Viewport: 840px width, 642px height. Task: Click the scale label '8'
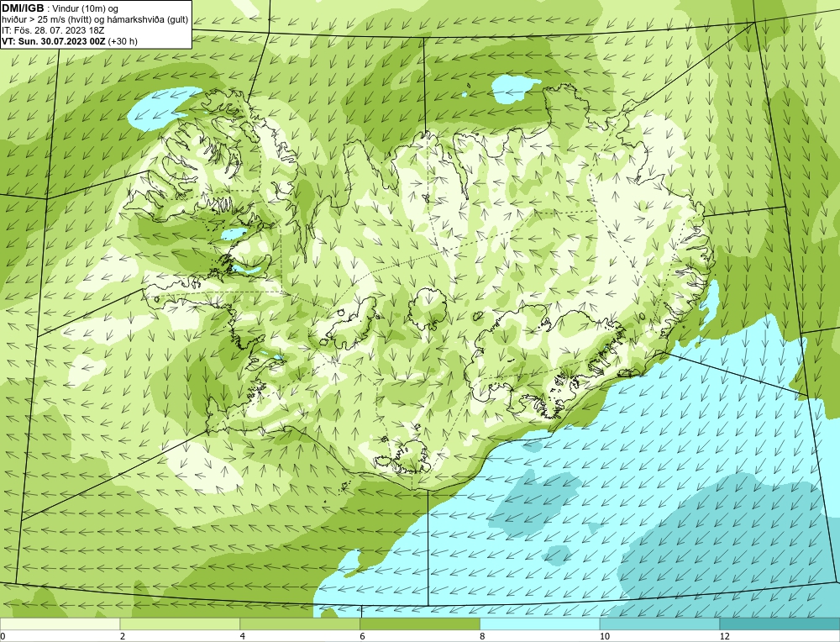coord(483,636)
